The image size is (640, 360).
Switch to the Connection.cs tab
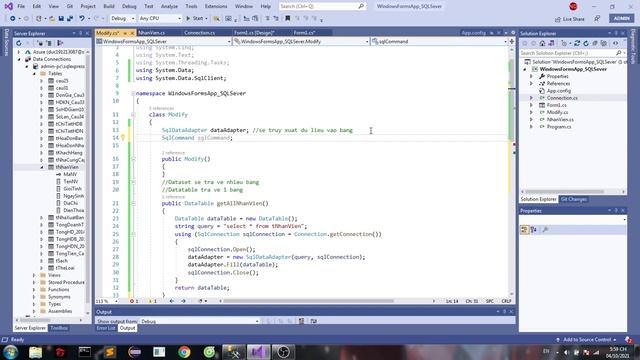tap(199, 33)
